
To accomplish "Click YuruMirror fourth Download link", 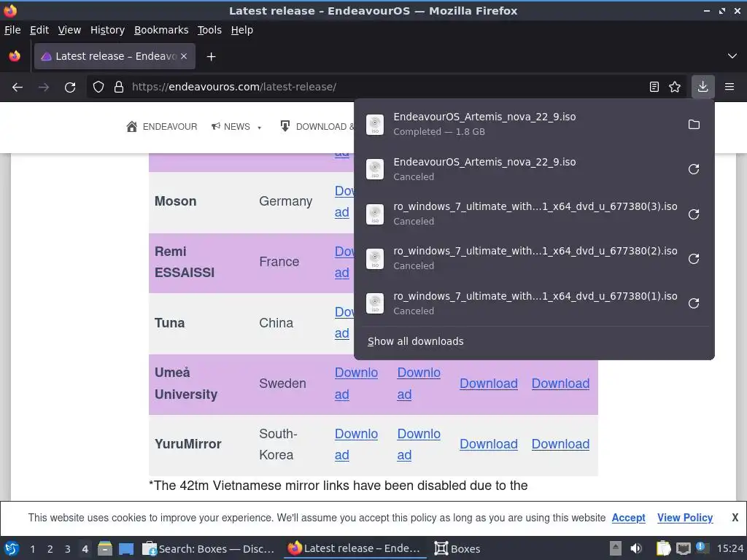I will (560, 444).
